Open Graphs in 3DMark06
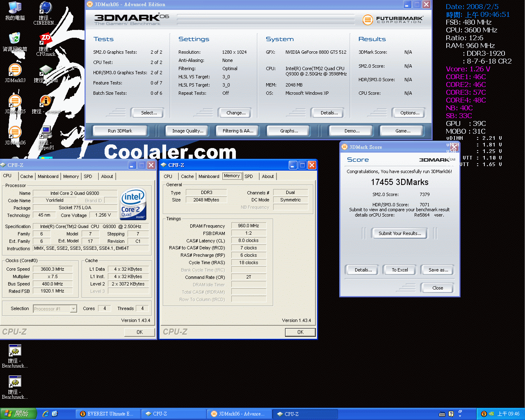This screenshot has width=525, height=420. point(289,131)
